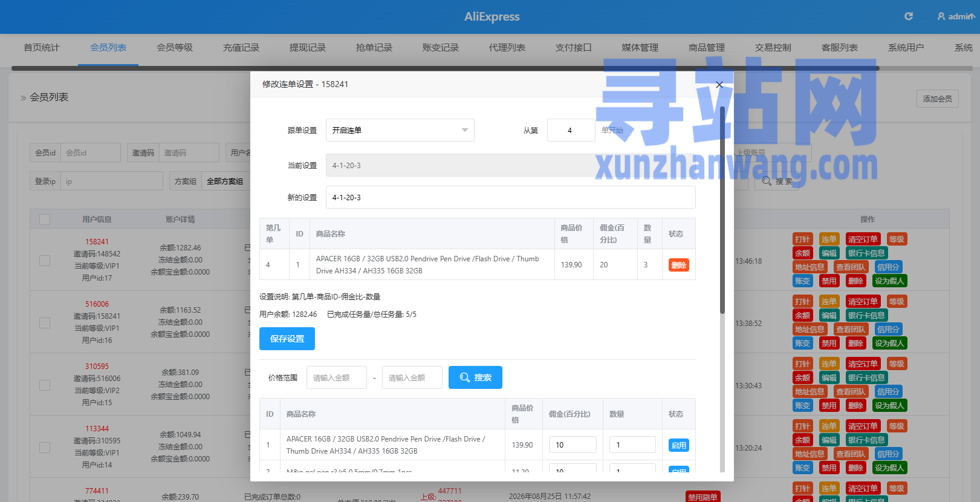This screenshot has height=502, width=980.
Task: Click 编辑 for user 516006
Action: [829, 315]
